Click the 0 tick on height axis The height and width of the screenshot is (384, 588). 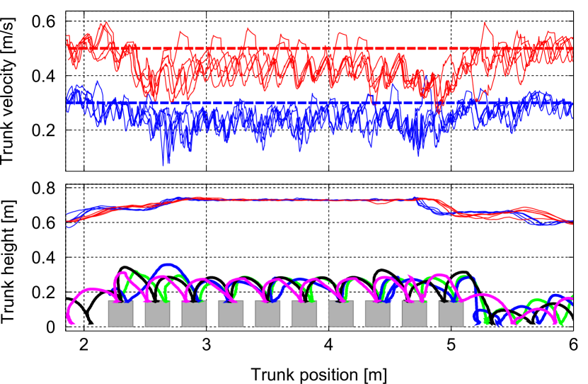coord(51,327)
